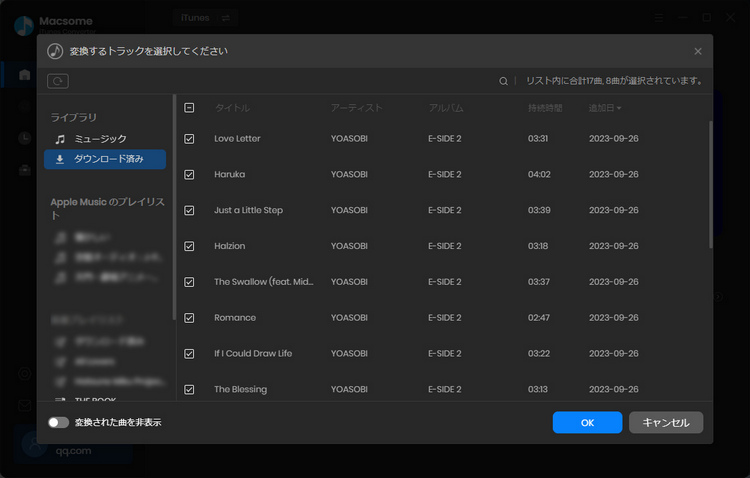Sort by タイトル column header
750x478 pixels.
pyautogui.click(x=232, y=108)
